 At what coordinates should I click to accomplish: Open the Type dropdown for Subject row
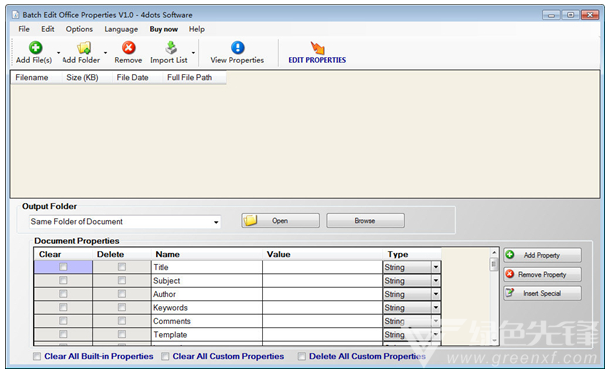pos(436,280)
